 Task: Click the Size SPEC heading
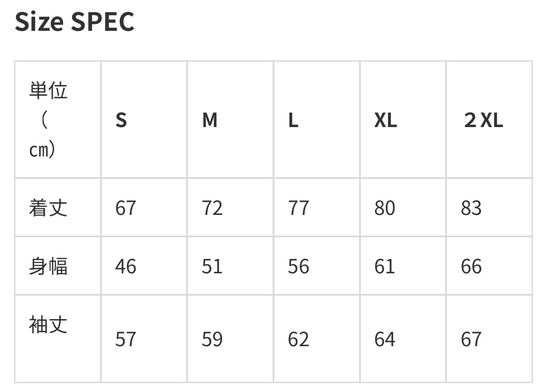[75, 22]
